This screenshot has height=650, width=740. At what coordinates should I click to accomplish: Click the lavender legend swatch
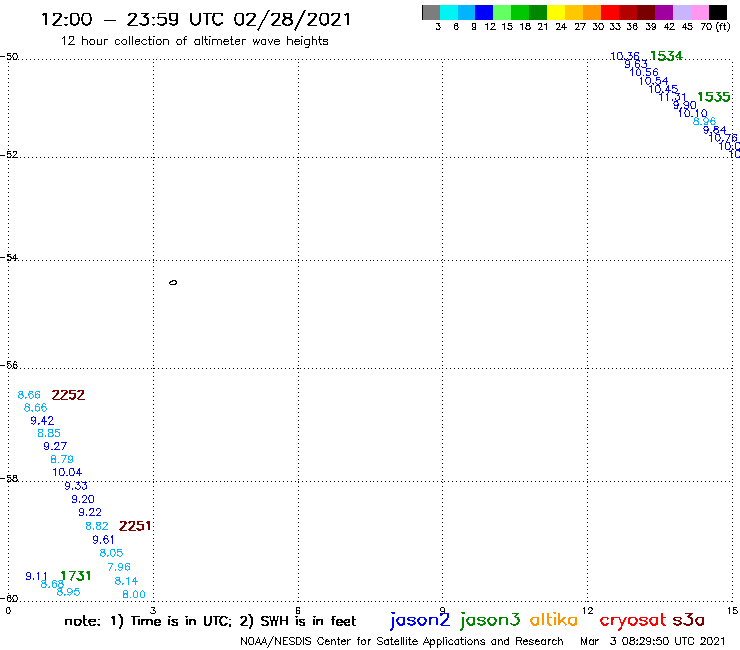pos(682,13)
